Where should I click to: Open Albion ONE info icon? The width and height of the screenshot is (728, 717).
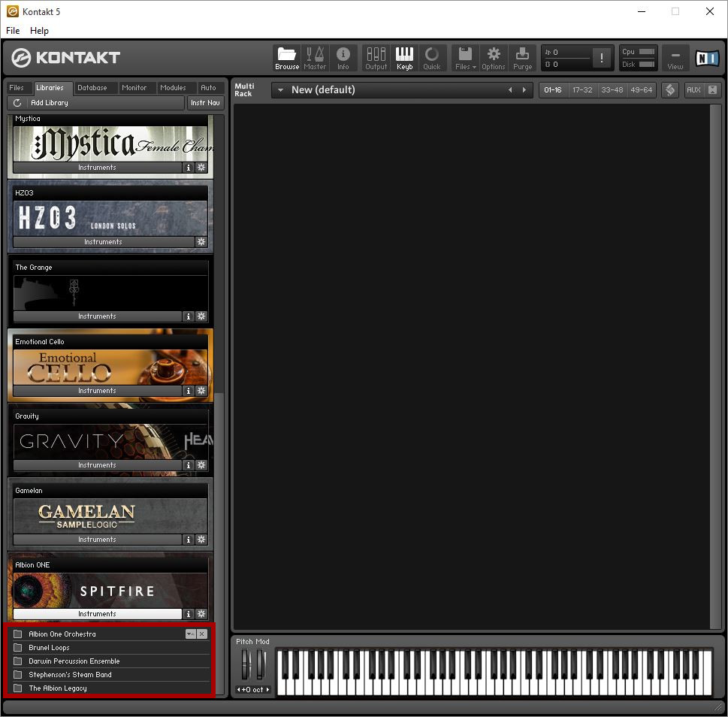tap(188, 614)
